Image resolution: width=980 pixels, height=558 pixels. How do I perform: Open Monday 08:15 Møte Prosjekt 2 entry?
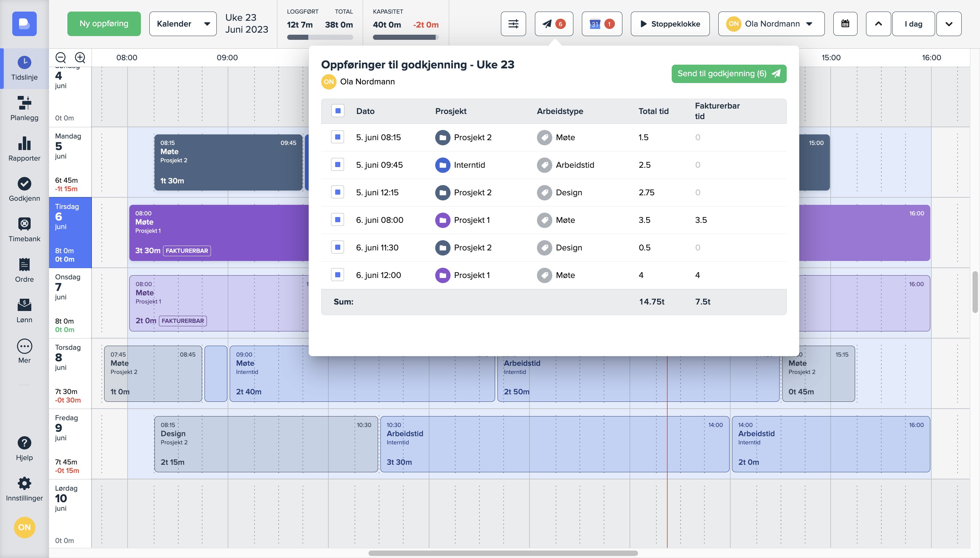[x=228, y=163]
